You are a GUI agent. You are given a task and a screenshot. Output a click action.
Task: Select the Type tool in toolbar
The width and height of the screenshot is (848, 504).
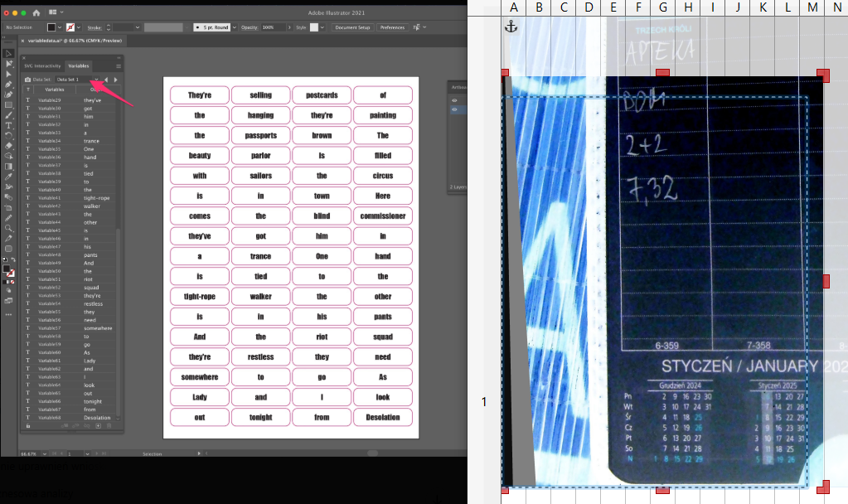(9, 125)
